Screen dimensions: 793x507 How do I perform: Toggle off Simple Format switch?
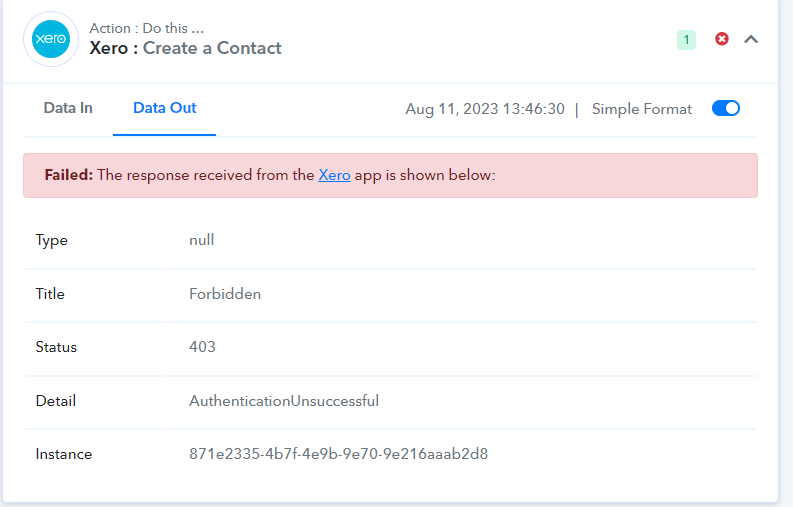(726, 108)
